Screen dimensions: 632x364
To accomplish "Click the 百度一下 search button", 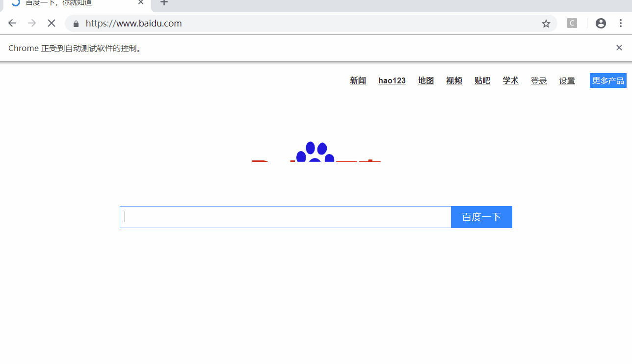I will point(481,217).
